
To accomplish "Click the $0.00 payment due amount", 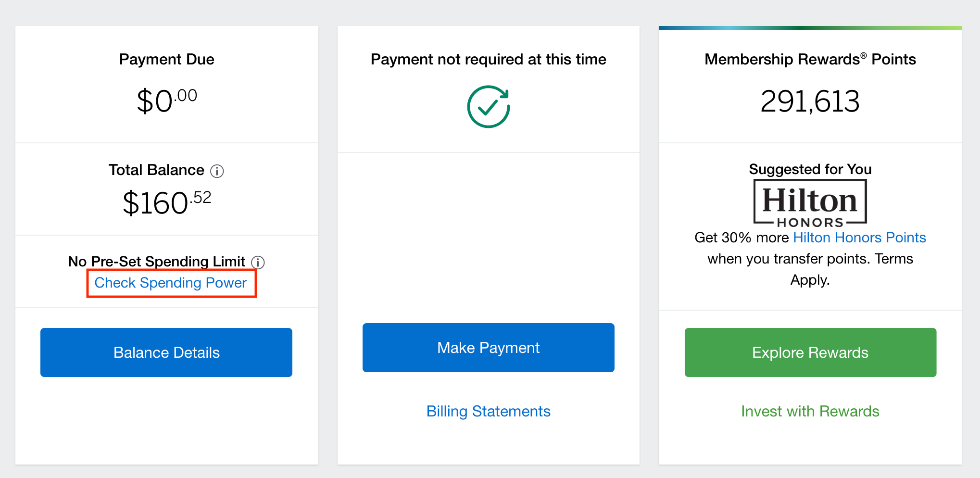I will click(167, 101).
